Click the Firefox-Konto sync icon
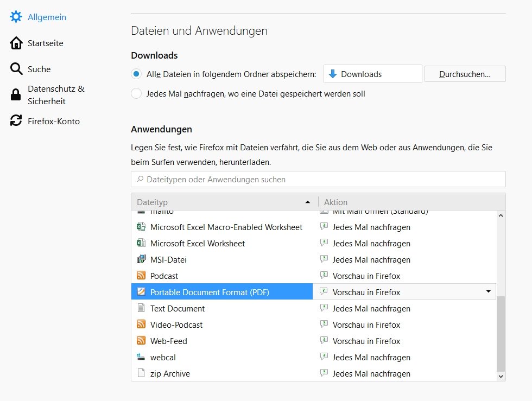The width and height of the screenshot is (532, 401). (x=16, y=121)
